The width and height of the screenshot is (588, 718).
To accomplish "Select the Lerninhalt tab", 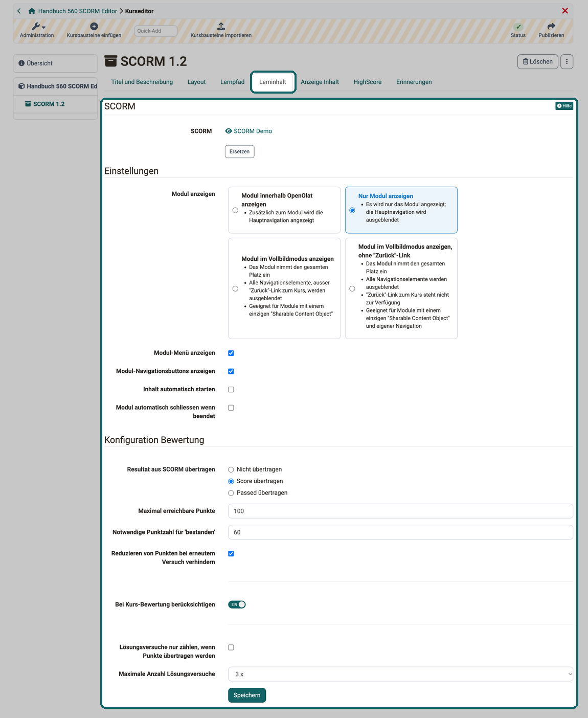I will [273, 82].
